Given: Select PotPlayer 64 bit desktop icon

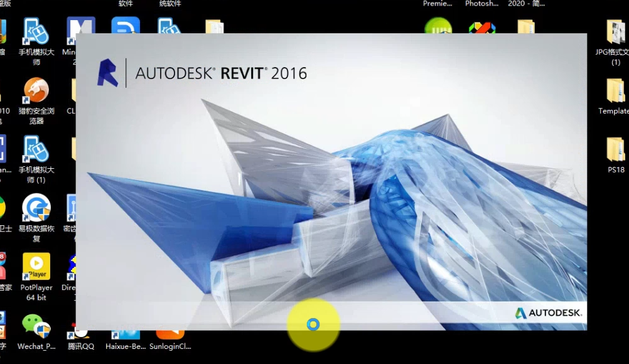Looking at the screenshot, I should pyautogui.click(x=36, y=277).
